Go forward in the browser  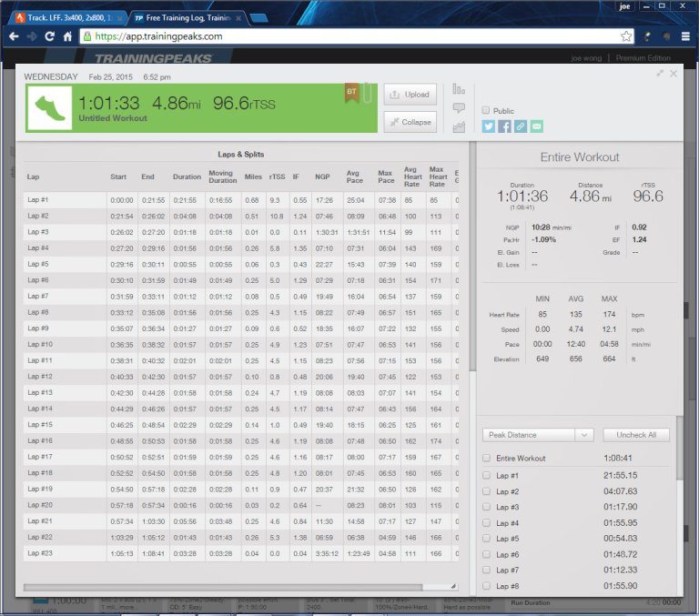(32, 36)
